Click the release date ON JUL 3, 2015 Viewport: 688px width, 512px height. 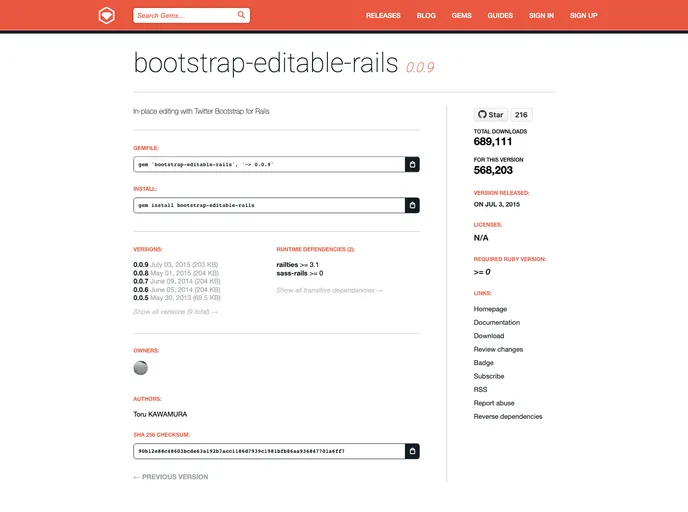(497, 204)
